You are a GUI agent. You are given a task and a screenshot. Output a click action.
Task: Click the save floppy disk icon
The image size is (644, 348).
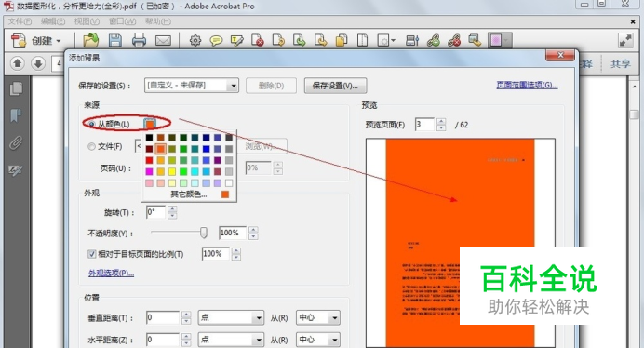(x=115, y=41)
